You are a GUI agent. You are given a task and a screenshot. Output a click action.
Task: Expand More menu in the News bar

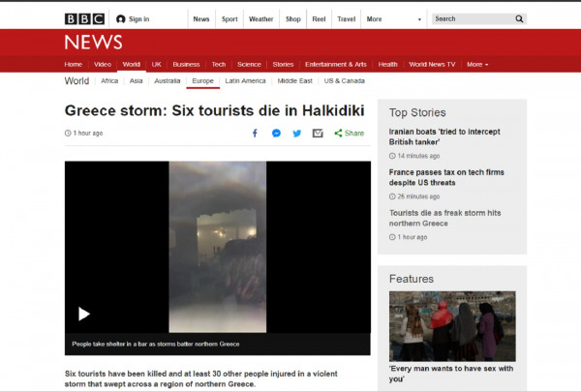476,64
